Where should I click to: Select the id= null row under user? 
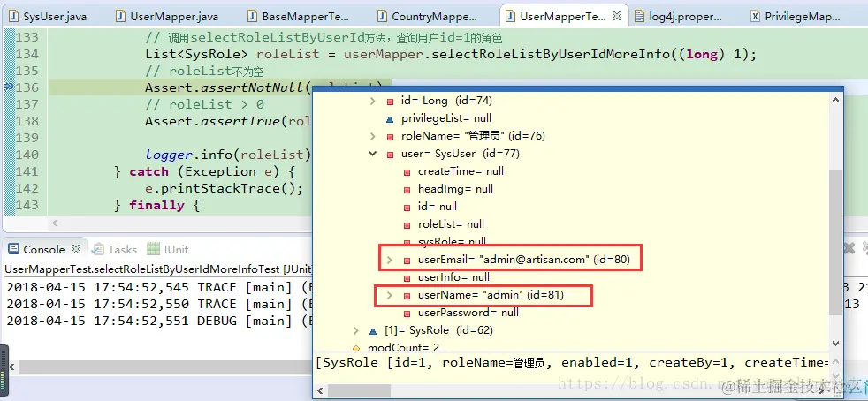pos(438,207)
